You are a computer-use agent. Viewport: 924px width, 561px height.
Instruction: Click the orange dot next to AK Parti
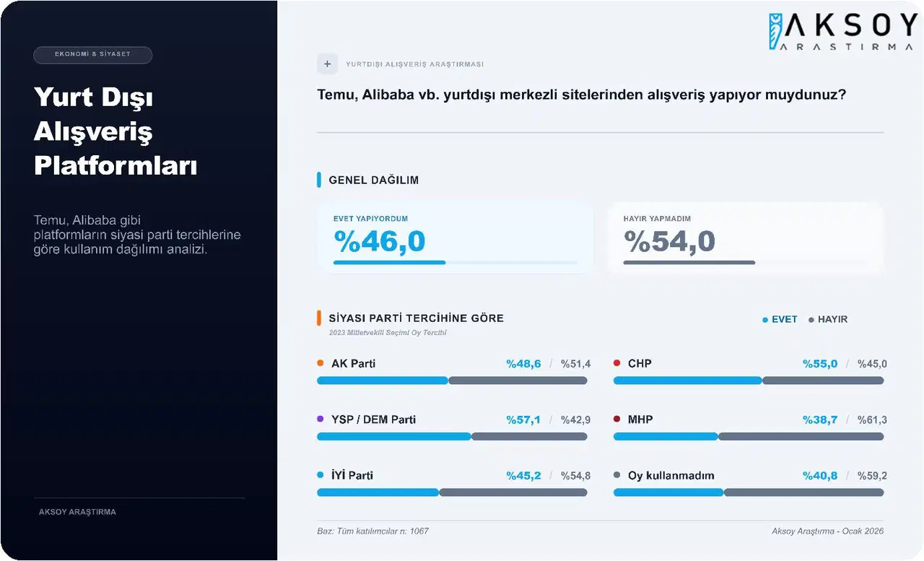coord(321,363)
